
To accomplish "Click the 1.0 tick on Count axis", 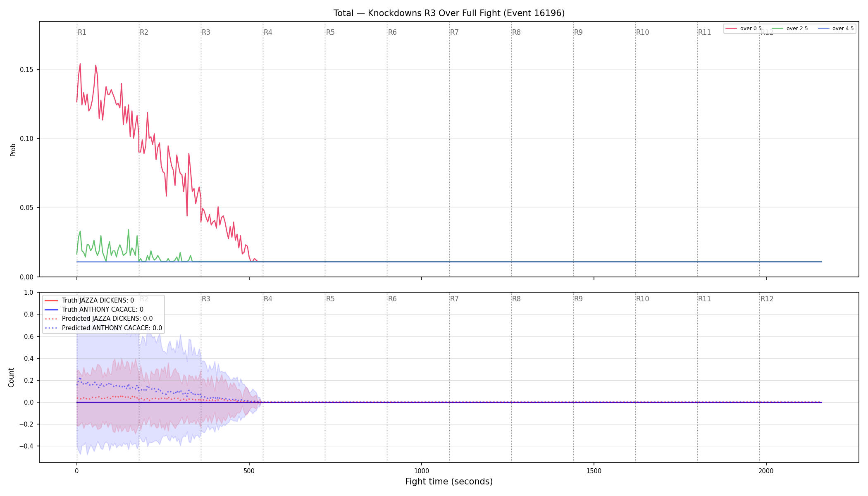I will point(29,293).
